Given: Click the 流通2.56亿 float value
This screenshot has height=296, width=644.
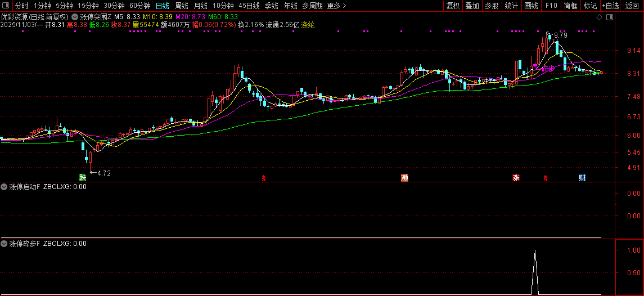Looking at the screenshot, I should coord(282,25).
